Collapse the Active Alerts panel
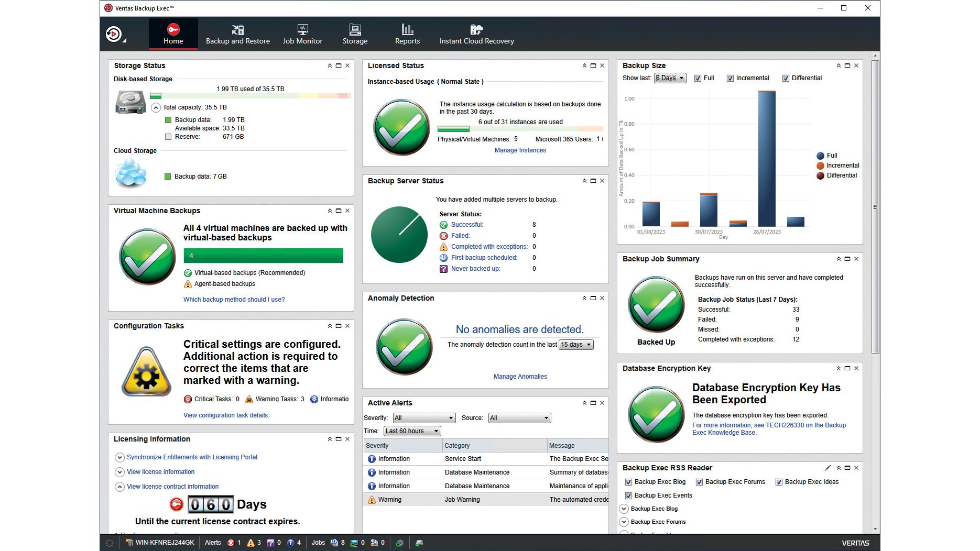Image resolution: width=980 pixels, height=551 pixels. (x=584, y=403)
